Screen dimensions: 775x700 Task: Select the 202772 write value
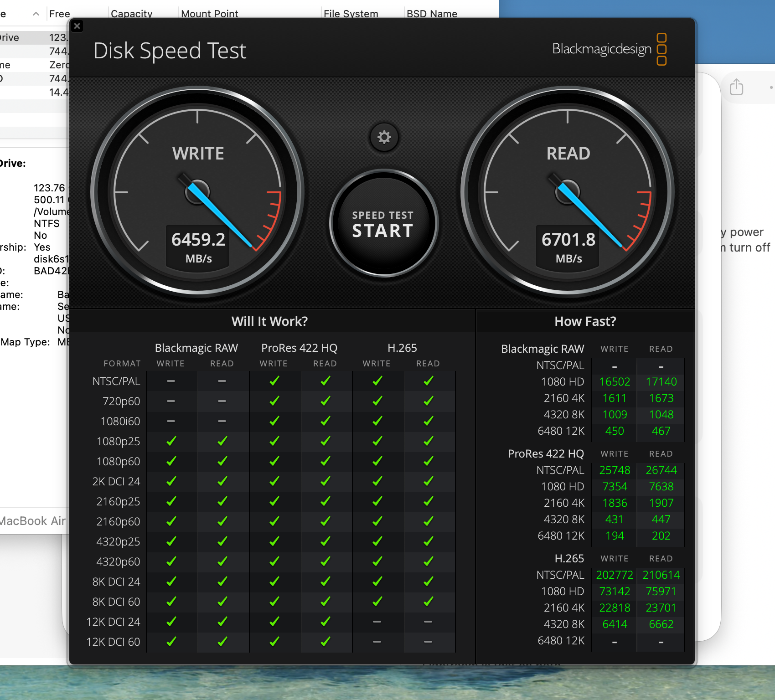(615, 575)
